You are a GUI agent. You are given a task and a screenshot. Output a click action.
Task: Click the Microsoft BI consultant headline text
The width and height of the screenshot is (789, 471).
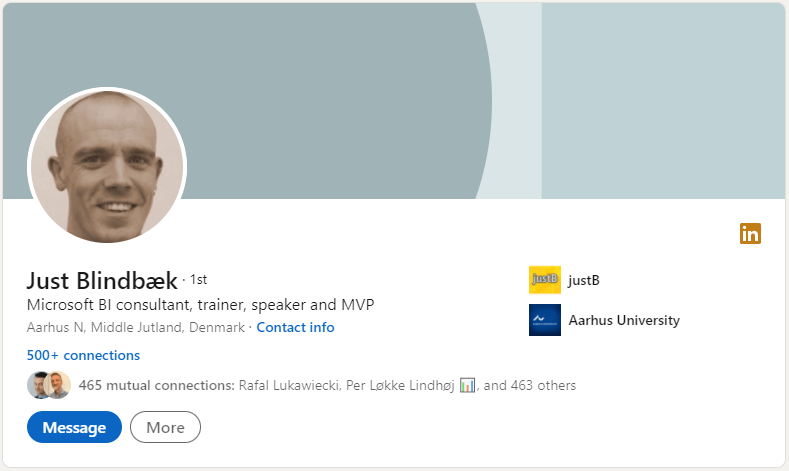tap(200, 304)
